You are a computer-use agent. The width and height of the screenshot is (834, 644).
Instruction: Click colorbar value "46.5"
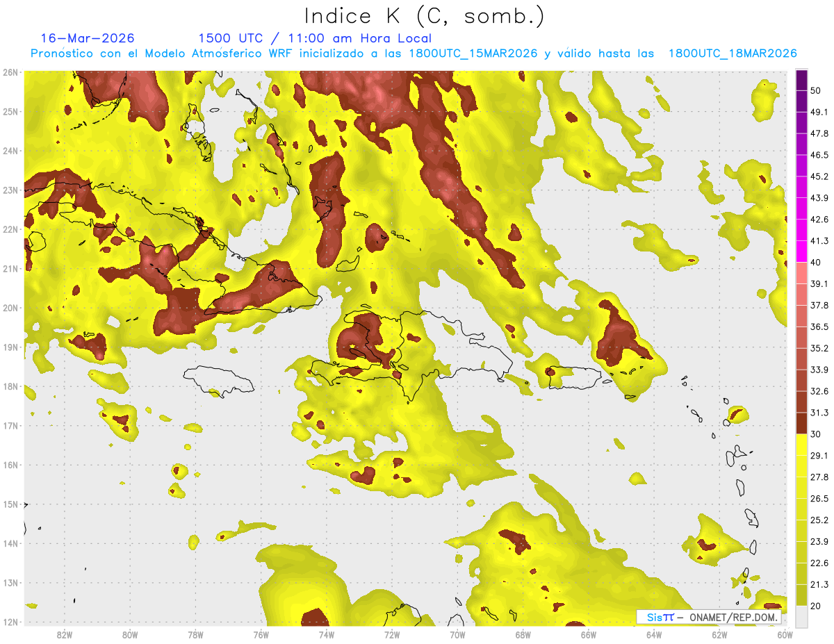(x=819, y=155)
